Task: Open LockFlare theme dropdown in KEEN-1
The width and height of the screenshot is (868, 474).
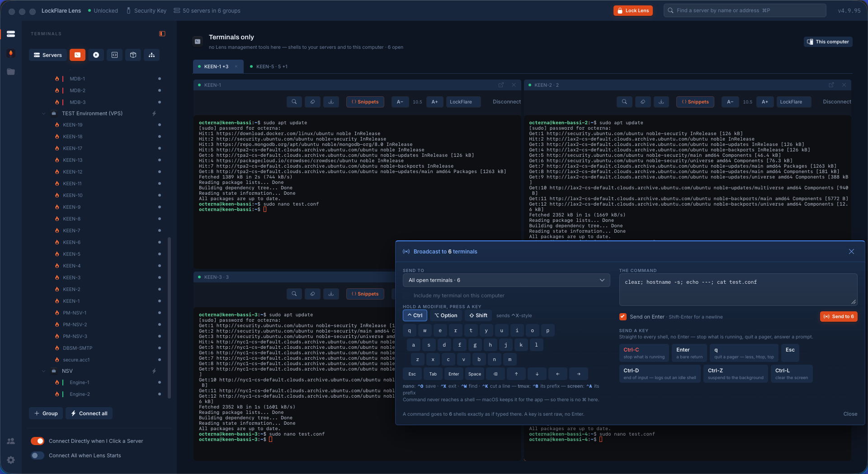Action: (x=463, y=102)
